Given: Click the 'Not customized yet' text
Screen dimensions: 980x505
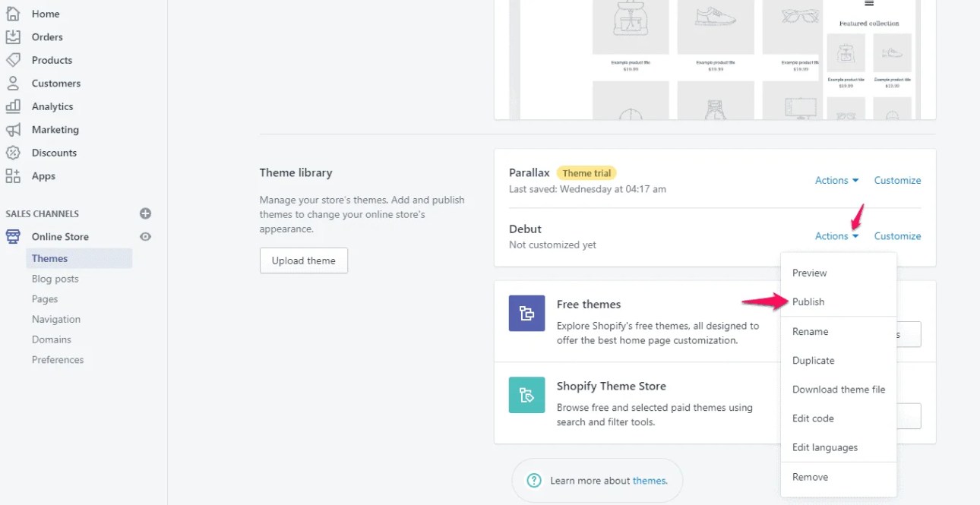Looking at the screenshot, I should tap(552, 245).
